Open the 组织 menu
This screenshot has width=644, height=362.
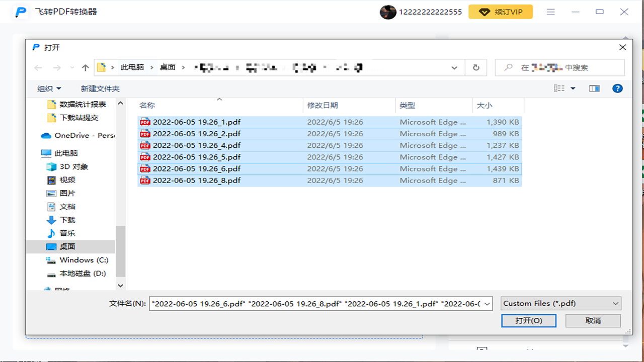tap(49, 88)
